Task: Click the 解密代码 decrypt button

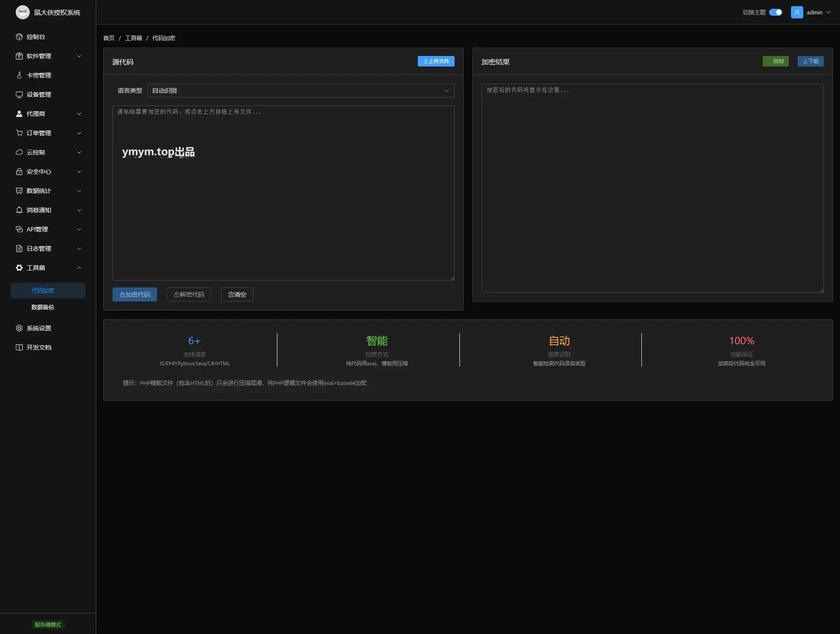Action: tap(189, 294)
